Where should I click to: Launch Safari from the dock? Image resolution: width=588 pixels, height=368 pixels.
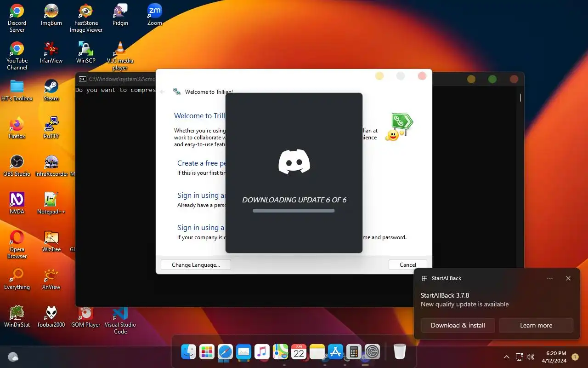pos(225,352)
